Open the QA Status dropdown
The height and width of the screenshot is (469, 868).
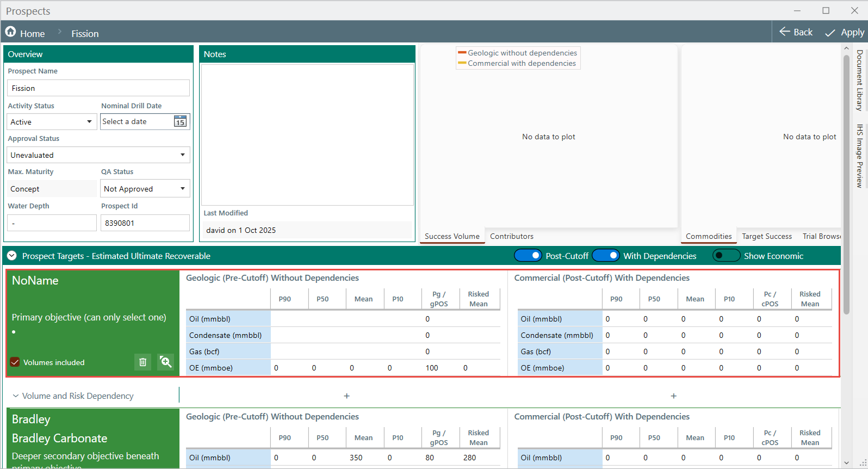[145, 189]
